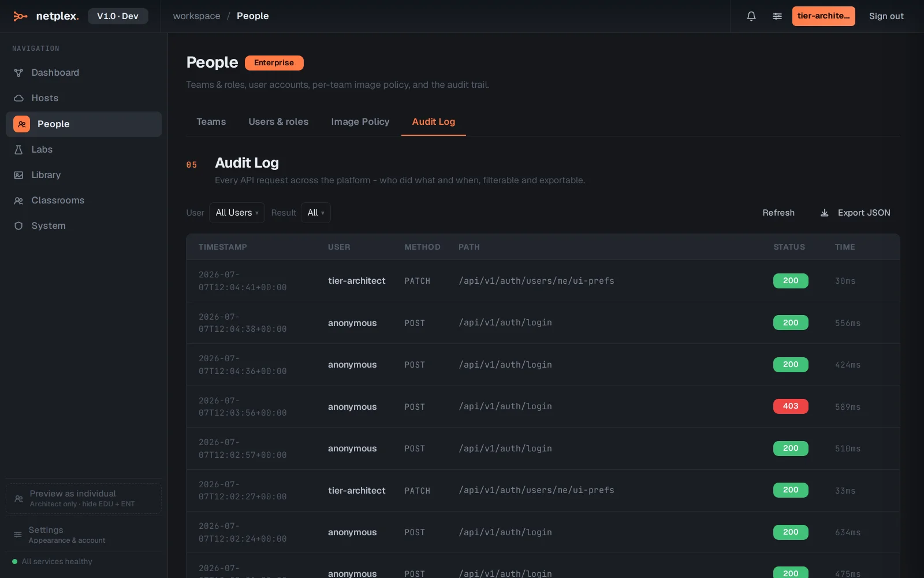924x578 pixels.
Task: Click the Labs flask icon
Action: tap(18, 150)
